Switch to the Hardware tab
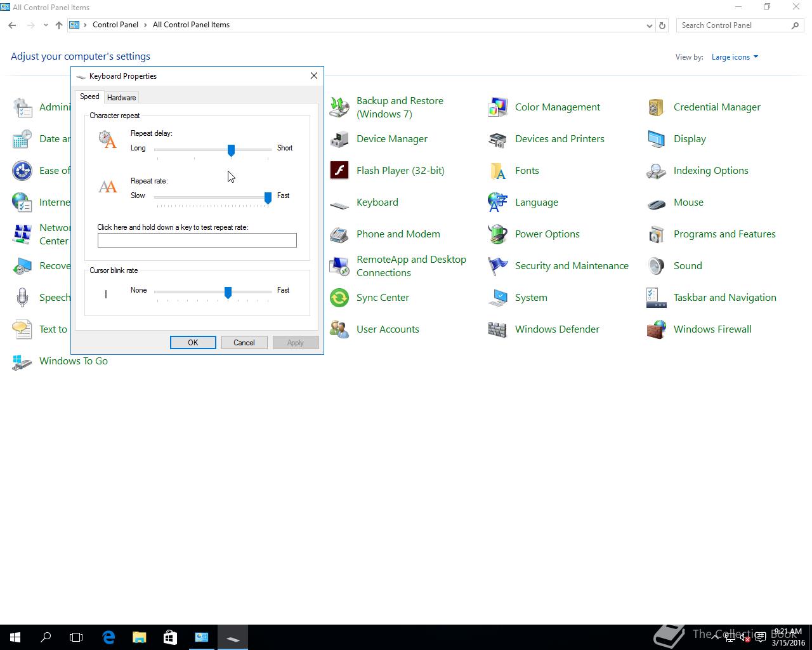812x650 pixels. pos(121,98)
